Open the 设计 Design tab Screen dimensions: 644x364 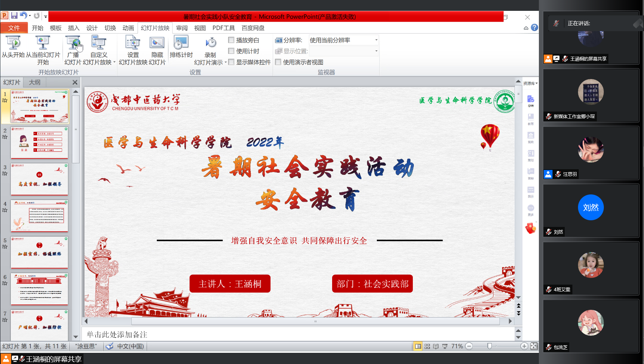pos(92,28)
